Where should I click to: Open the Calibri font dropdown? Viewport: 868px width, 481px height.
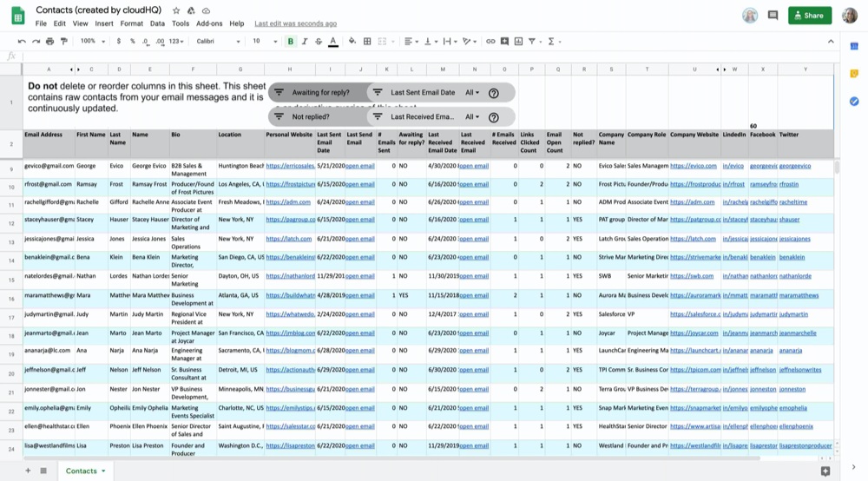pos(218,42)
